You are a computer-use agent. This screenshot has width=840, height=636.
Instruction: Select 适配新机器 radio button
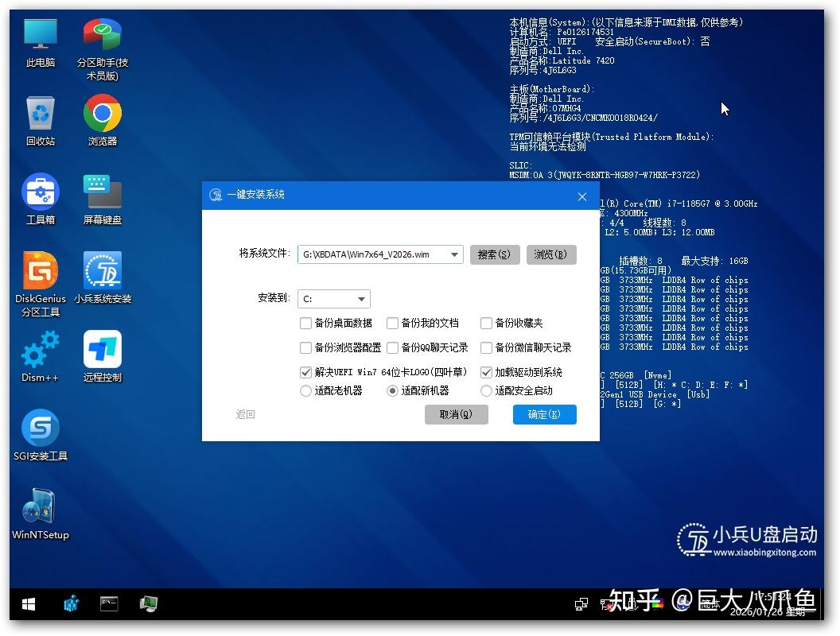(x=392, y=391)
